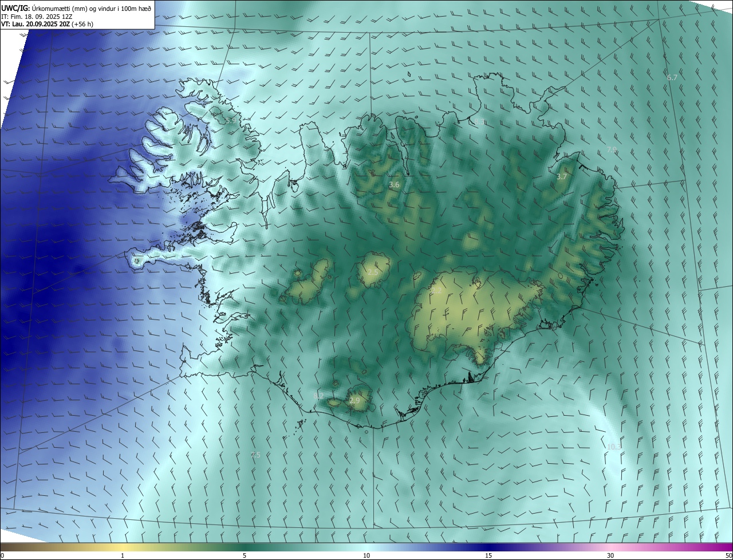Click the 2.9 value label on south glacier
The height and width of the screenshot is (560, 733).
tap(354, 401)
